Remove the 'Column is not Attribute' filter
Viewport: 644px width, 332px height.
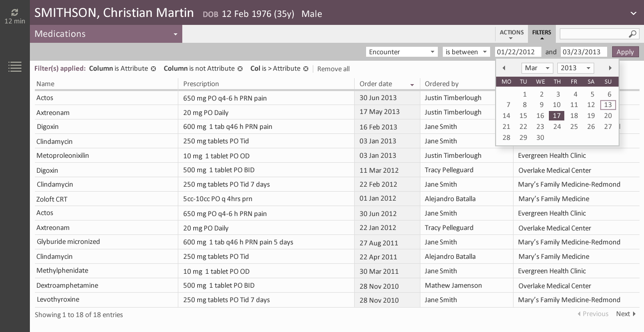[x=240, y=69]
